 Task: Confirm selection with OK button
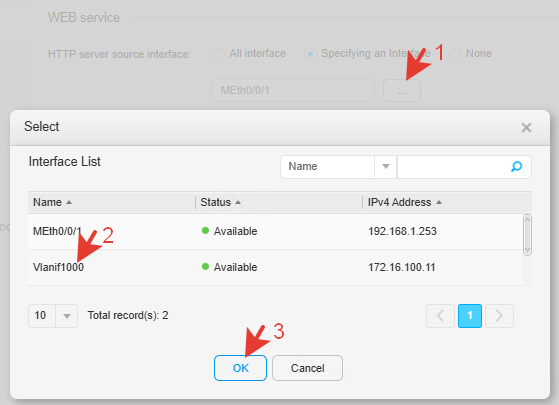(240, 368)
